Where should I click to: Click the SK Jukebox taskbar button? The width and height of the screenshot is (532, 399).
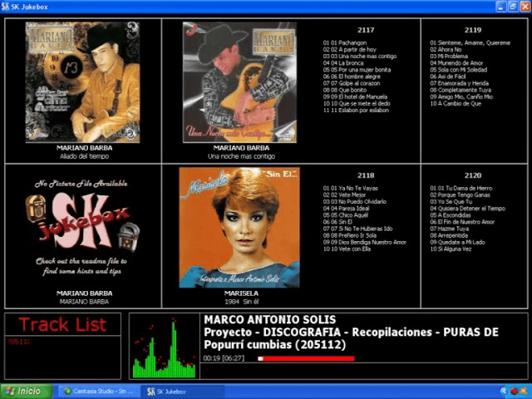tap(183, 392)
